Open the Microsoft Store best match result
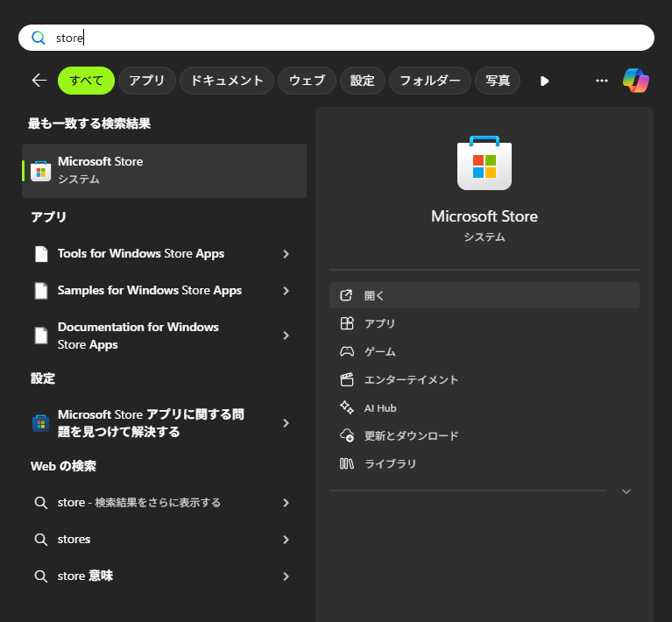The height and width of the screenshot is (622, 672). (164, 171)
